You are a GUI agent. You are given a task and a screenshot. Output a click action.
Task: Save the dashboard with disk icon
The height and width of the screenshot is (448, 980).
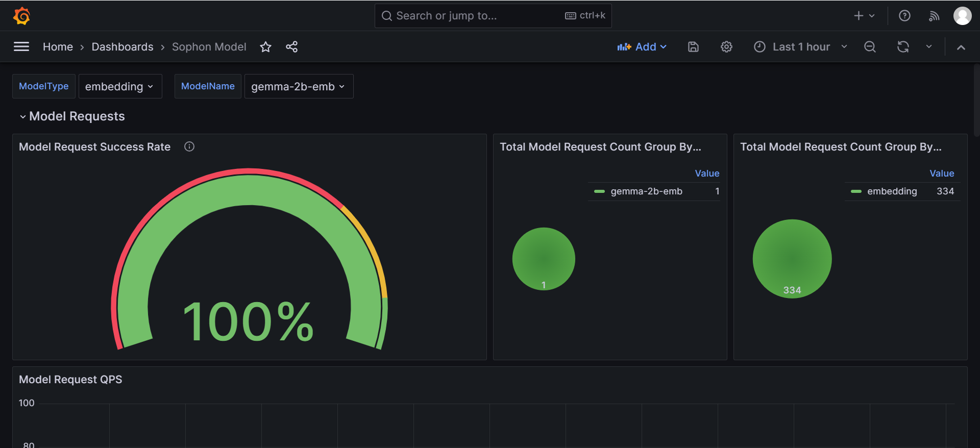click(693, 47)
